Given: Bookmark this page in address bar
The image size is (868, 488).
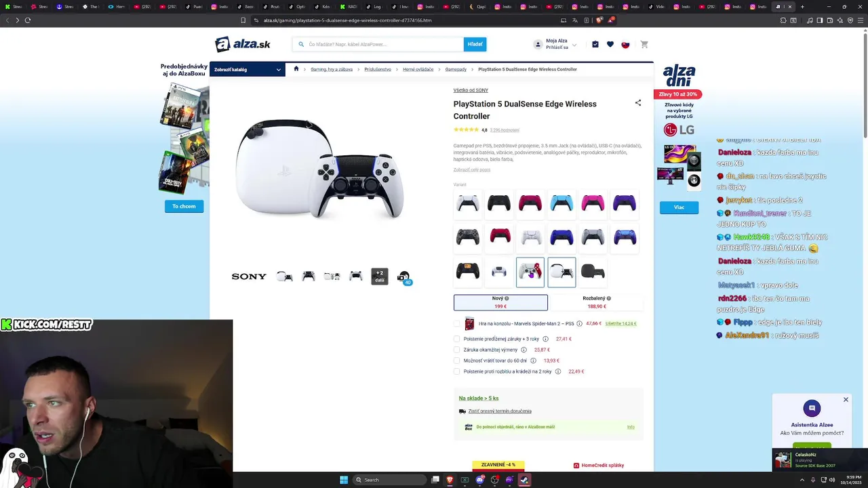Looking at the screenshot, I should [x=243, y=20].
